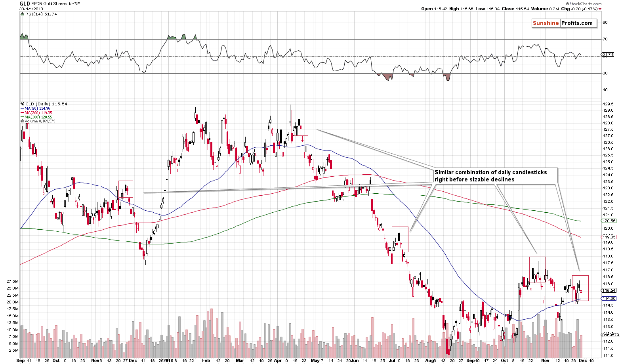Image resolution: width=620 pixels, height=364 pixels.
Task: Click the "Chg -0.20 (-0.17%)" quote value
Action: pyautogui.click(x=579, y=9)
